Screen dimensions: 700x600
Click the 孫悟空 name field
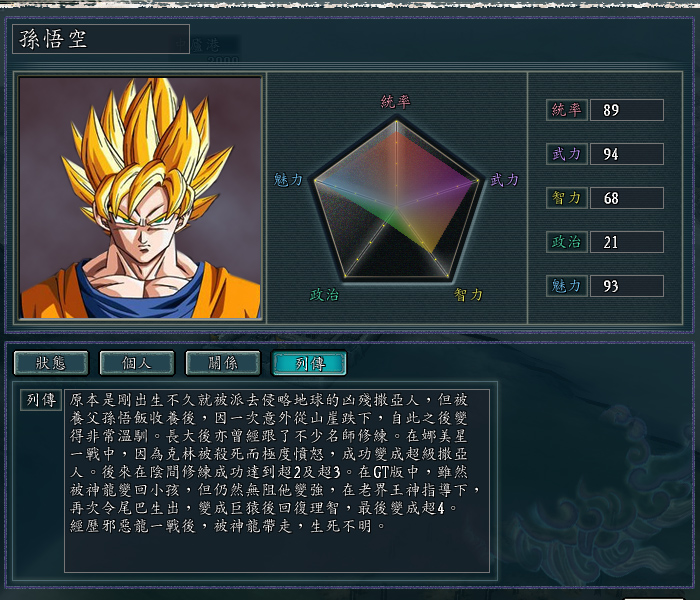click(x=101, y=39)
